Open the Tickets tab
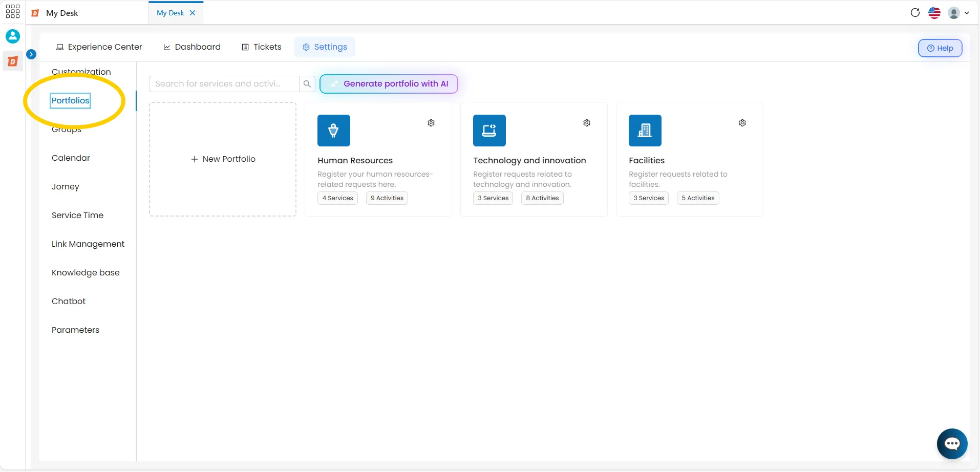Viewport: 980px width, 472px height. point(262,47)
